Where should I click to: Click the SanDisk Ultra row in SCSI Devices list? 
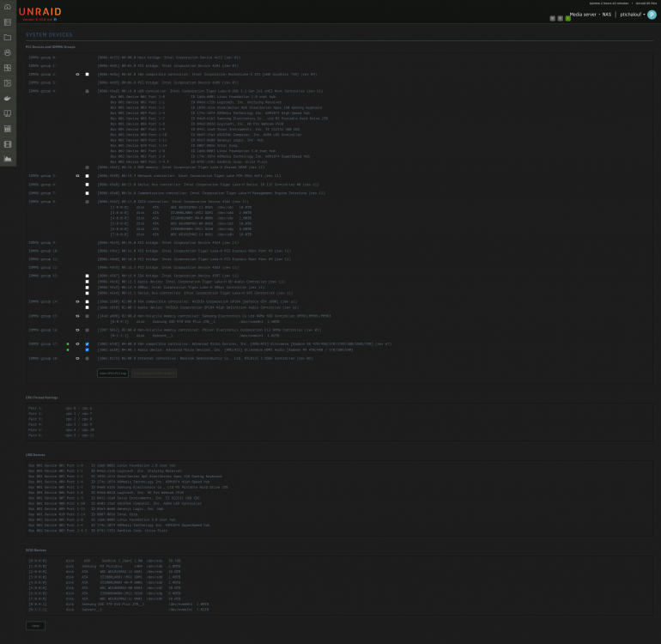point(105,562)
